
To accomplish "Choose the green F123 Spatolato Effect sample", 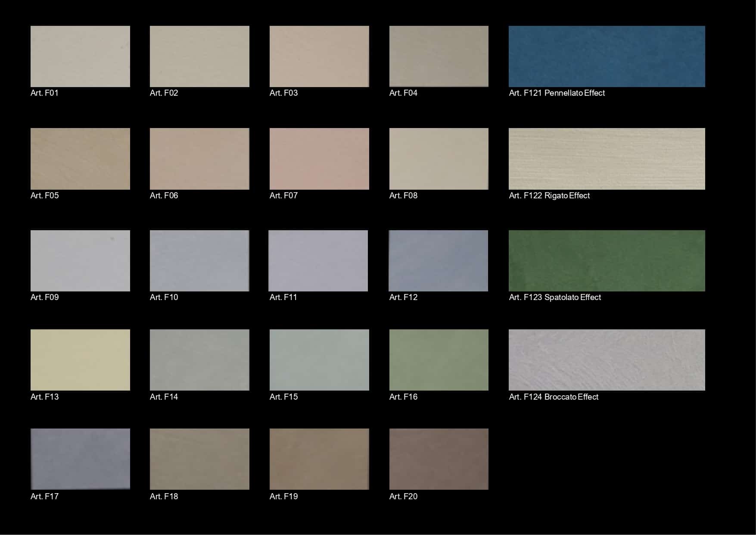I will click(607, 261).
